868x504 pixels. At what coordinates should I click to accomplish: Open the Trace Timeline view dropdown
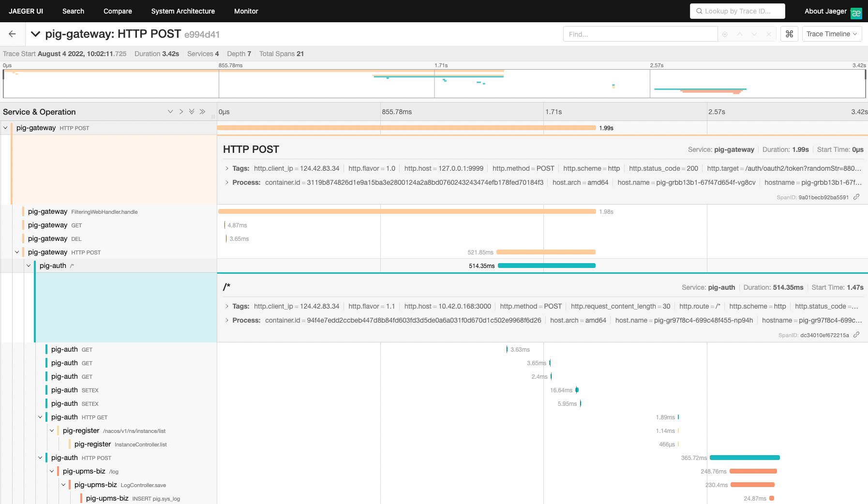tap(832, 34)
